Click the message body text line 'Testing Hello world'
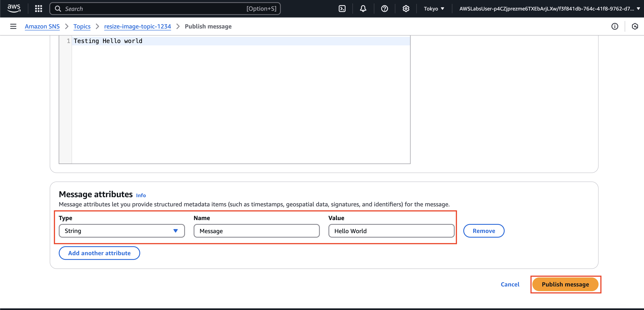Viewport: 644px width, 310px height. point(108,41)
